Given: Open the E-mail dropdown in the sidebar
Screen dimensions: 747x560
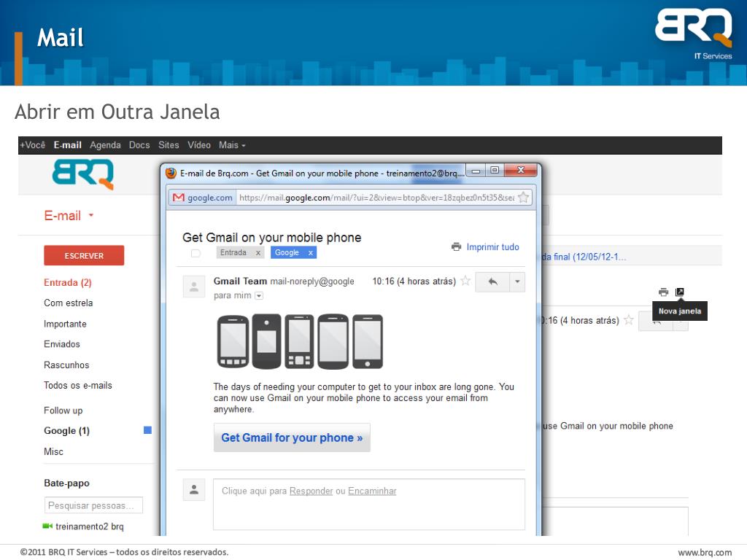Looking at the screenshot, I should tap(91, 216).
